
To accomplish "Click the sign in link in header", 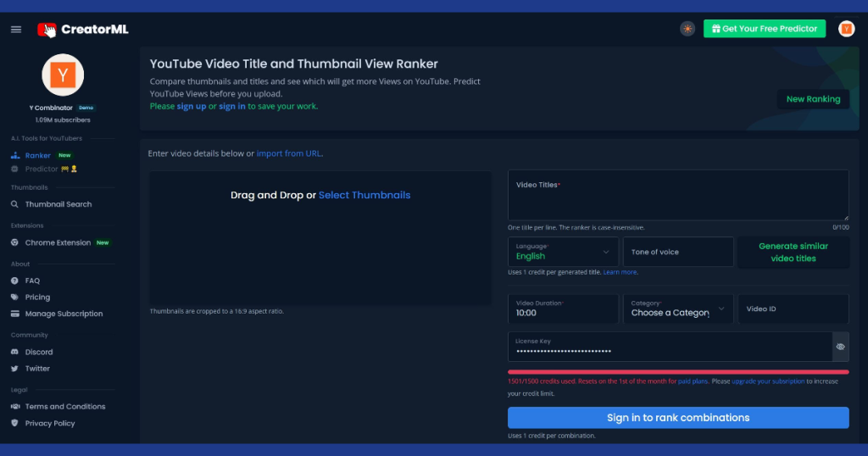I will click(232, 106).
